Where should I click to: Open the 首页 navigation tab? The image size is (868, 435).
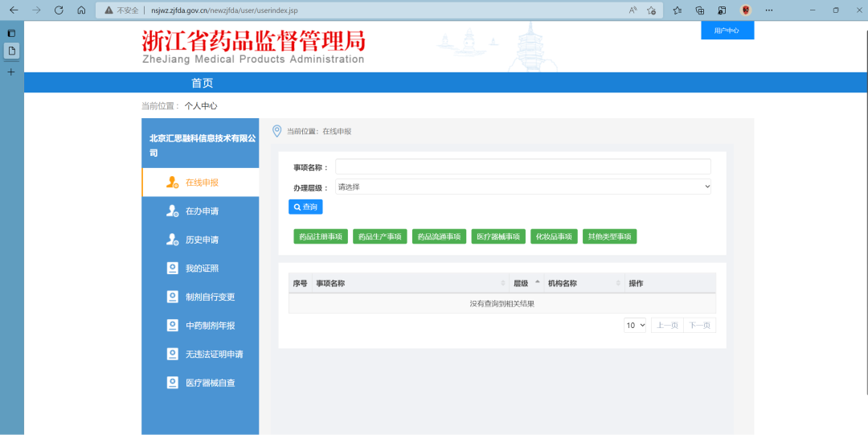[x=202, y=83]
